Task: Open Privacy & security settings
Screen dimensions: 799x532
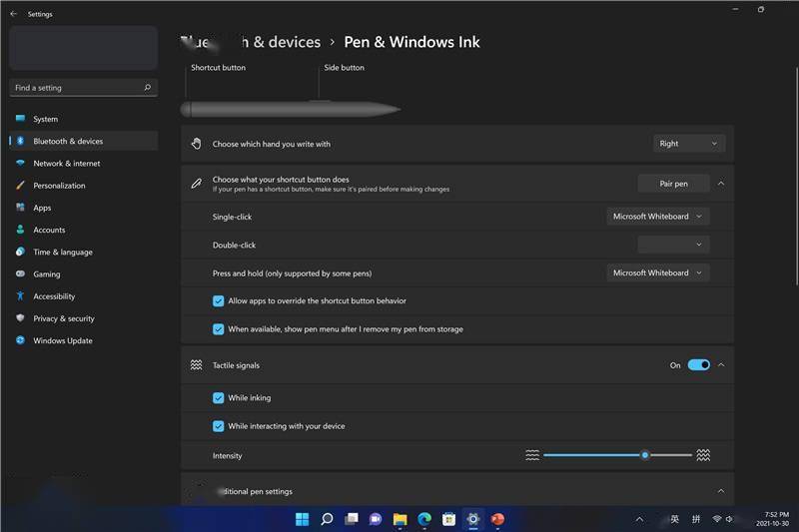Action: 84,318
